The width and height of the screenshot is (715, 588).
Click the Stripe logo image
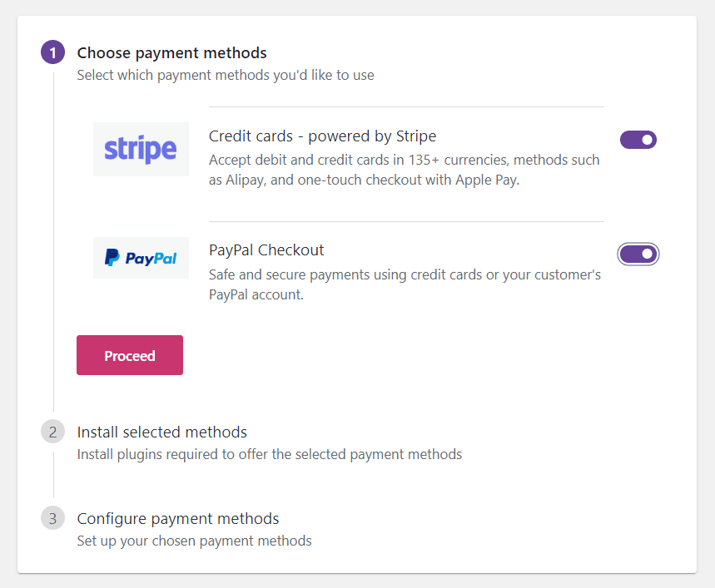point(141,149)
